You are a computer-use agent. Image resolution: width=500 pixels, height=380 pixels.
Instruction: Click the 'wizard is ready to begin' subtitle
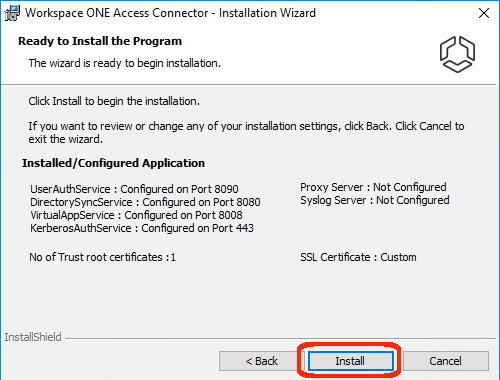pyautogui.click(x=125, y=63)
